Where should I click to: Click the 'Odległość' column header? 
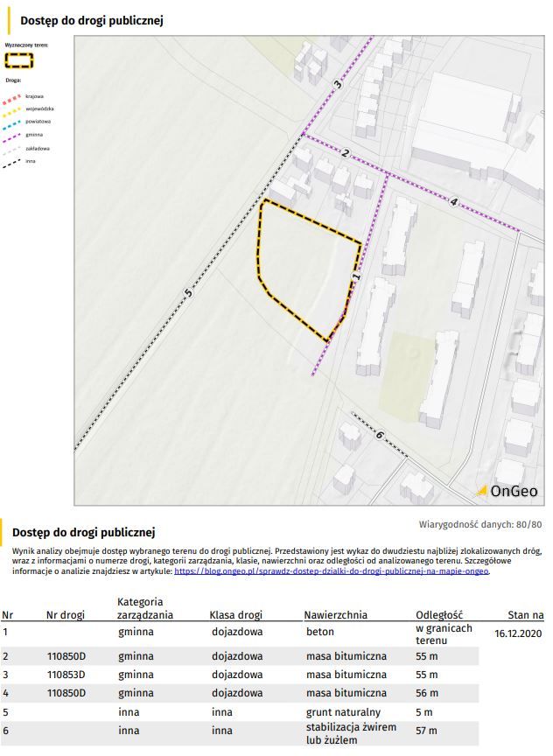point(439,615)
